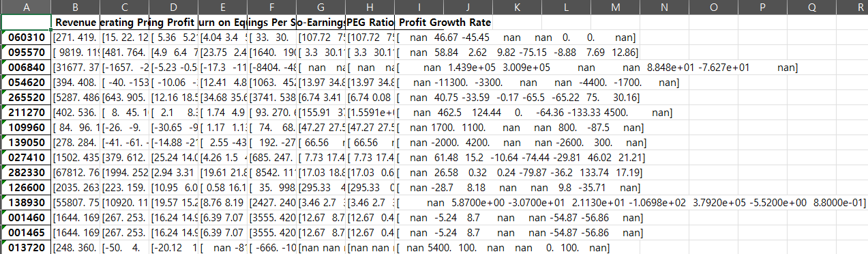Click empty cell A1

pos(26,22)
